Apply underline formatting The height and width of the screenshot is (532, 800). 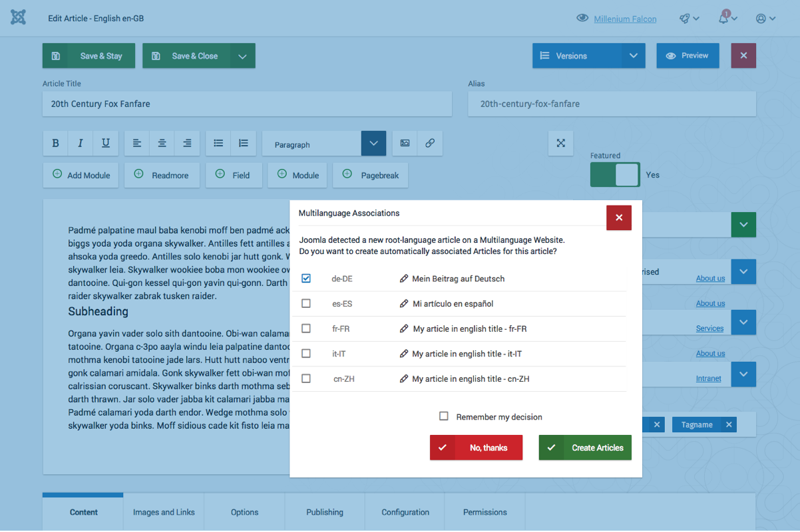pyautogui.click(x=106, y=143)
